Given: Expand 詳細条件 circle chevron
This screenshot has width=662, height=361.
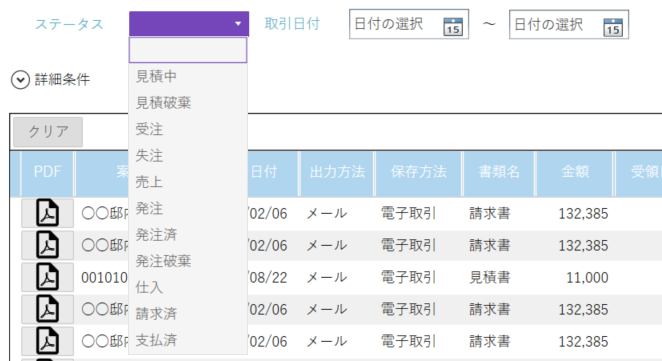Looking at the screenshot, I should (20, 80).
